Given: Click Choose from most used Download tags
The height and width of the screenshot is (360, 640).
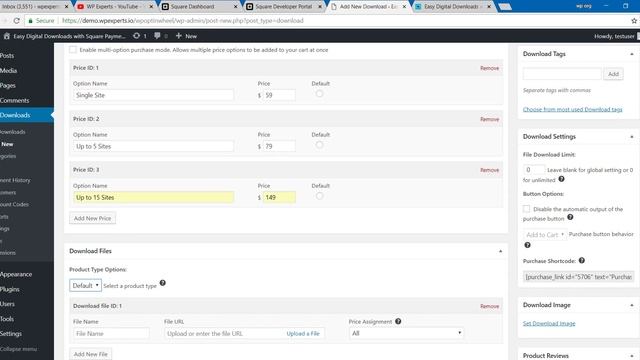Looking at the screenshot, I should click(x=572, y=109).
